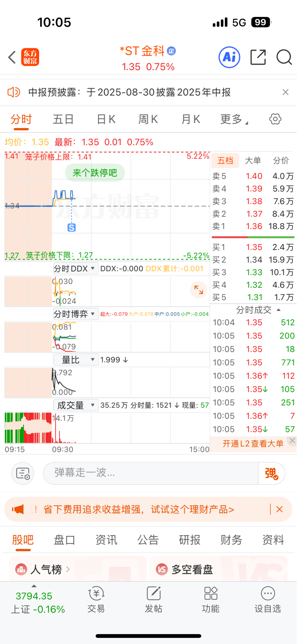
Task: Close the 理财产品 promo banner
Action: [280, 509]
